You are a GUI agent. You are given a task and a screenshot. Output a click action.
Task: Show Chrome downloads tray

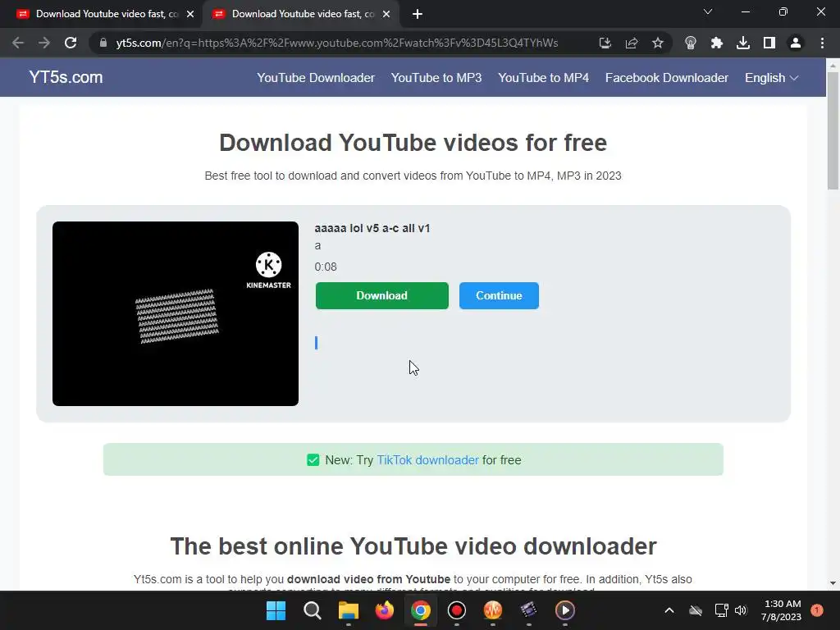point(742,43)
